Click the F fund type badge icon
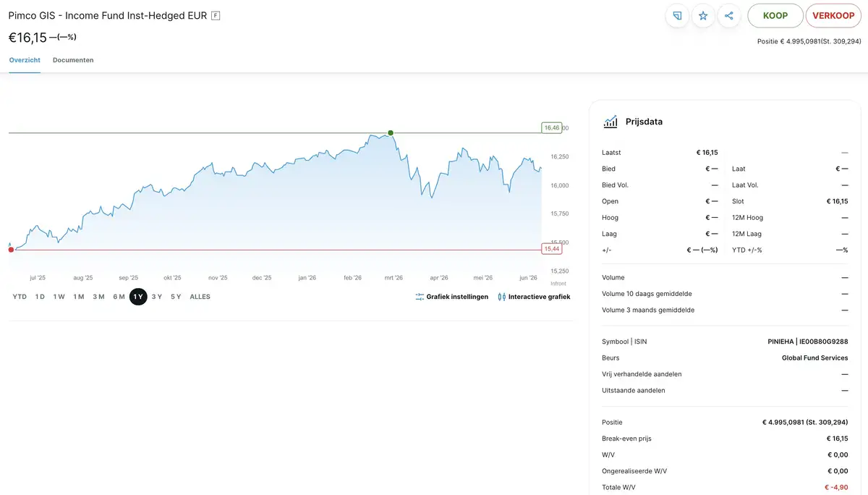The width and height of the screenshot is (868, 495). [215, 15]
